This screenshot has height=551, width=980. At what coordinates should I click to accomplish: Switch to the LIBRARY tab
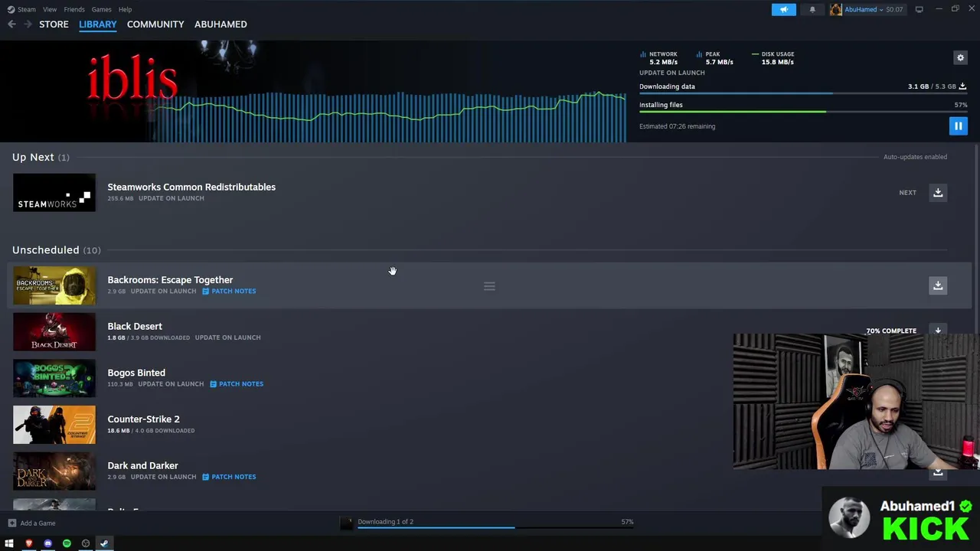98,24
